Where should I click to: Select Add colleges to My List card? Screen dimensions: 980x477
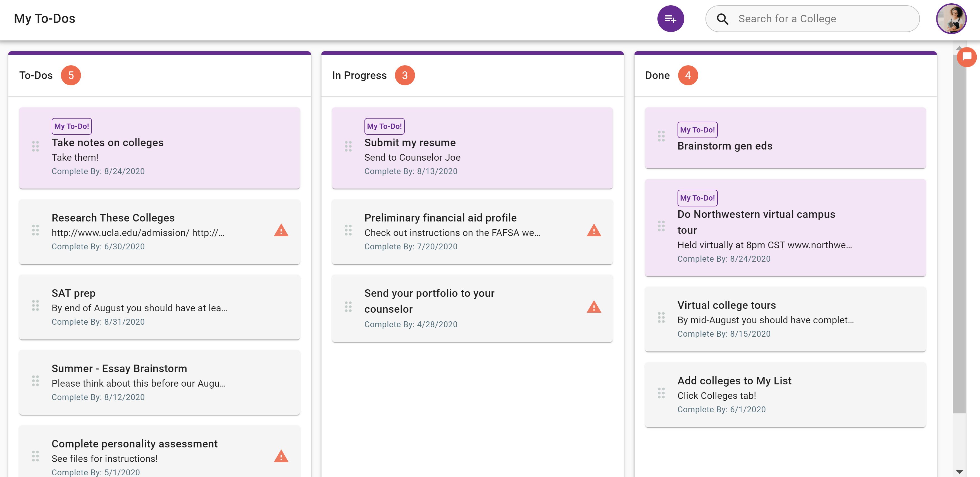785,394
